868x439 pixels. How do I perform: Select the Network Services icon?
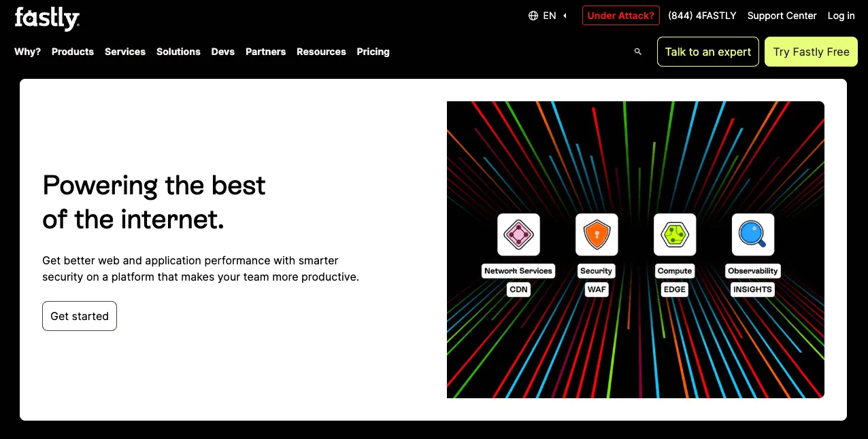pyautogui.click(x=518, y=234)
